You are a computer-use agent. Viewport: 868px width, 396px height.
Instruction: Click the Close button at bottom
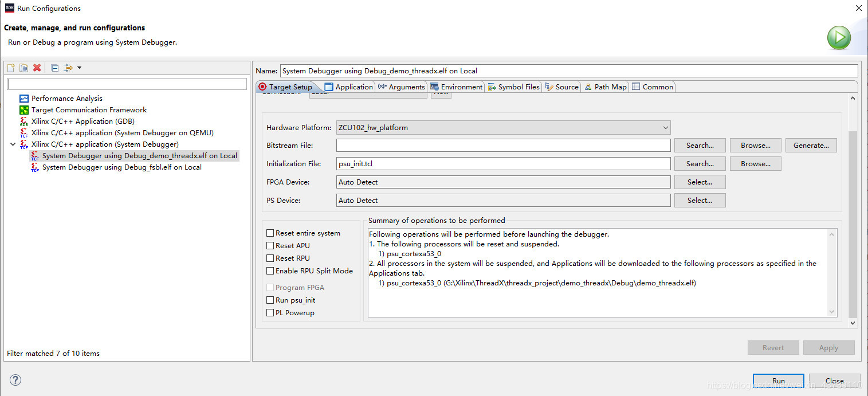[834, 381]
